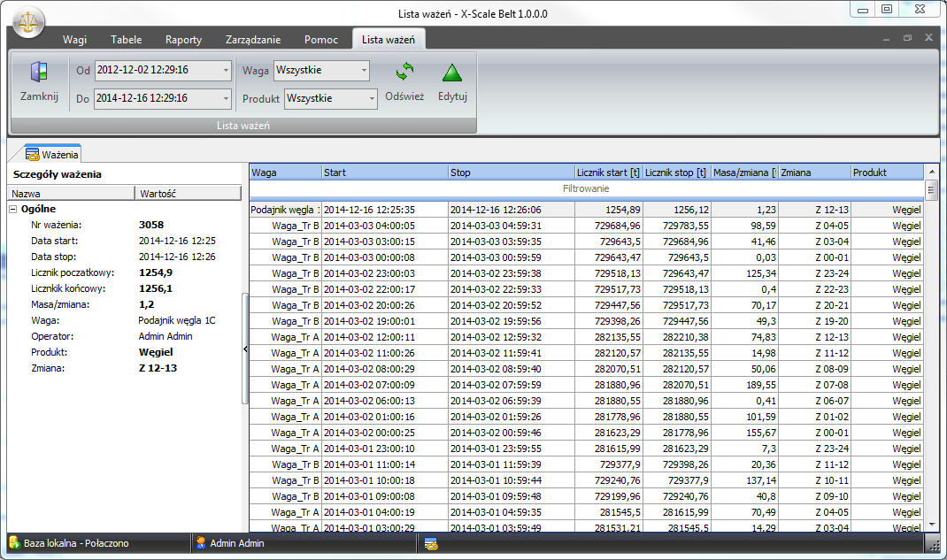Open the Od date dropdown
Viewport: 947px width, 560px height.
point(226,70)
